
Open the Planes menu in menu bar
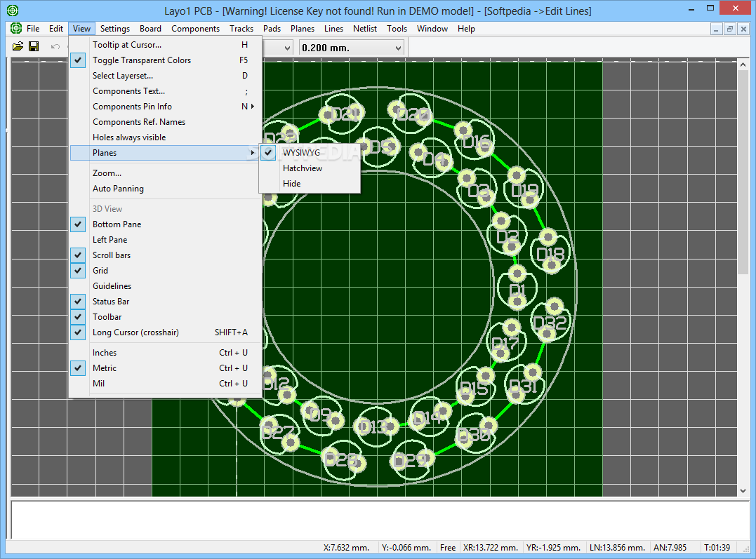[303, 29]
